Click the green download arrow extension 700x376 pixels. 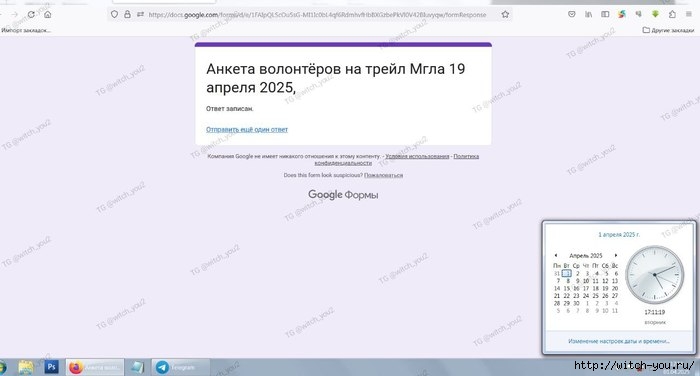tap(655, 14)
